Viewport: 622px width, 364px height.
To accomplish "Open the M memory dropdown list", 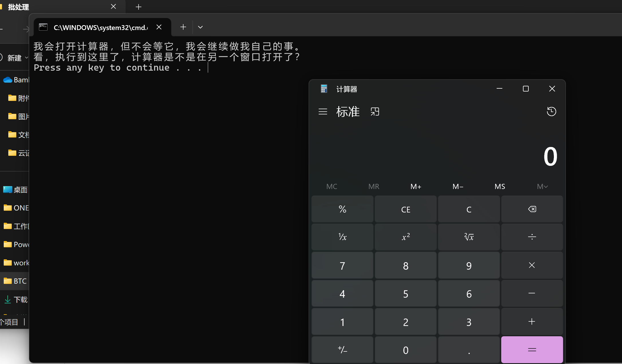I will (x=542, y=186).
